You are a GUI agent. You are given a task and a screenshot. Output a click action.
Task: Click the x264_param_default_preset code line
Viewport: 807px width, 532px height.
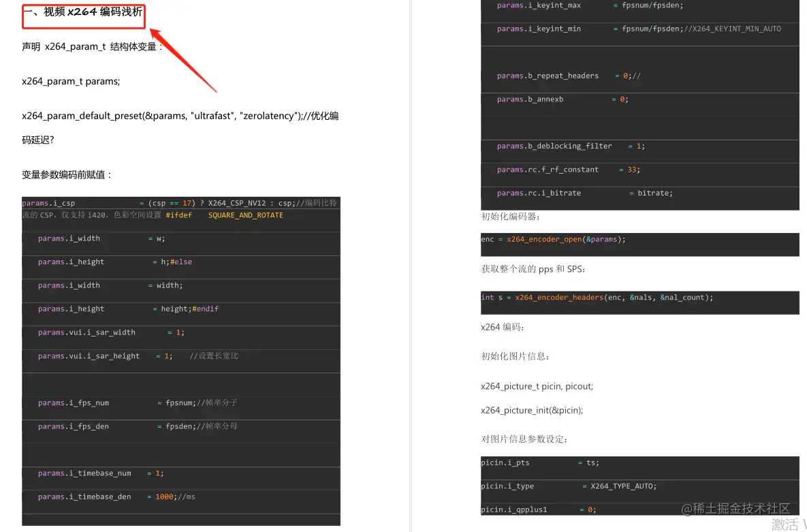[180, 127]
